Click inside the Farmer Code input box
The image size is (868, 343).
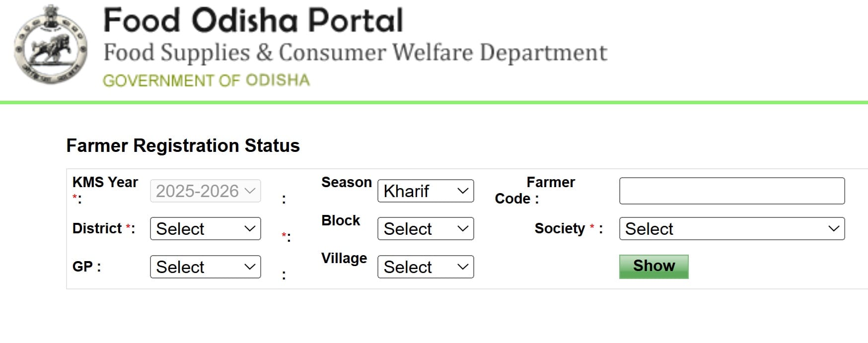(x=731, y=191)
